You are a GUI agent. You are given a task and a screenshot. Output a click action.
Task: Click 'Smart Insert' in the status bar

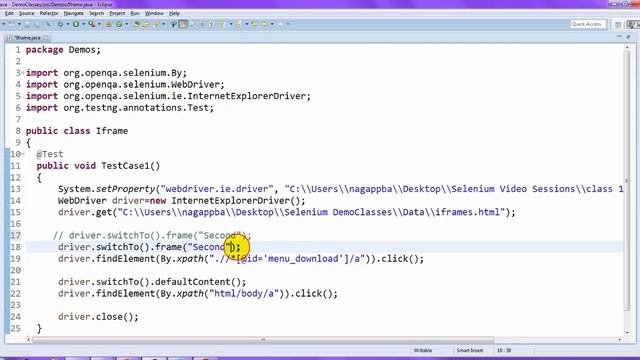tap(470, 351)
